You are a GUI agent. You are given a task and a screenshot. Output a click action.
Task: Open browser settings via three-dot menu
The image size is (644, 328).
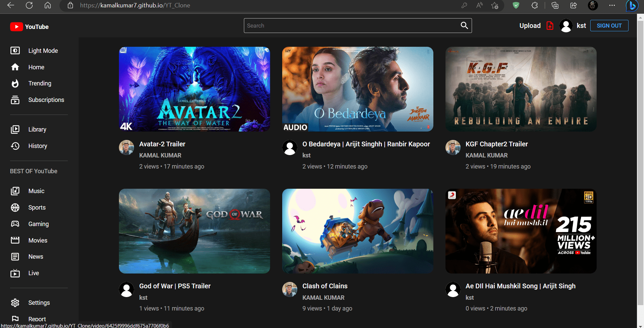[612, 5]
